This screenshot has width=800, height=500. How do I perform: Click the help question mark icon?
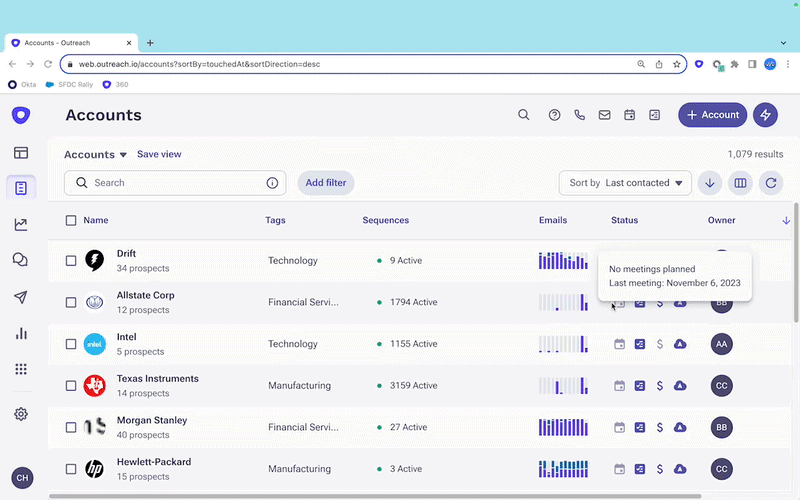555,115
